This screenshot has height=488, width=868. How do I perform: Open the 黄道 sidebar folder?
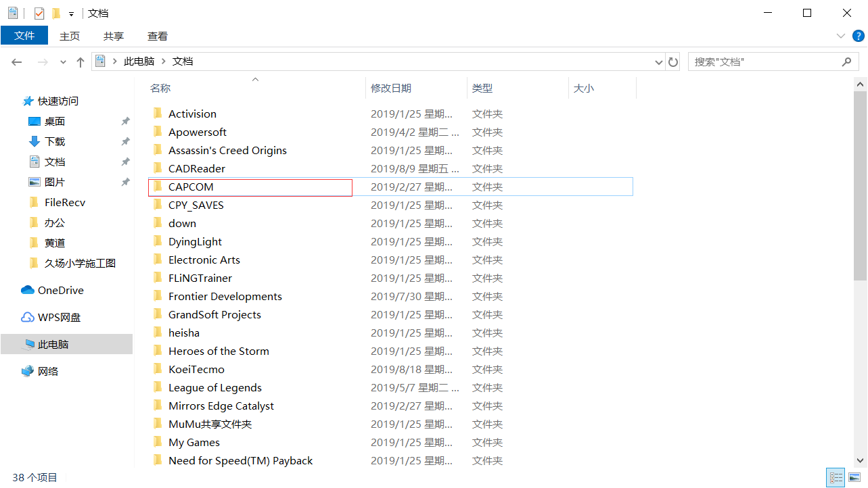coord(55,243)
